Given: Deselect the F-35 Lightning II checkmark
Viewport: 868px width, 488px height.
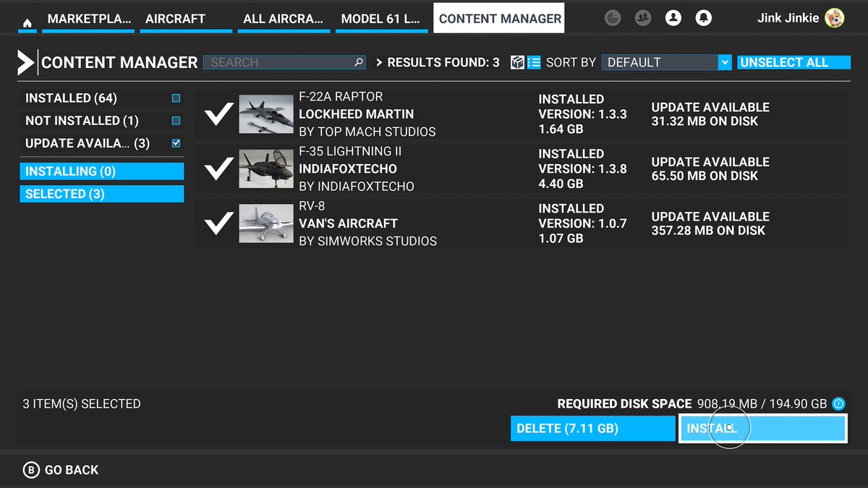Looking at the screenshot, I should click(218, 168).
